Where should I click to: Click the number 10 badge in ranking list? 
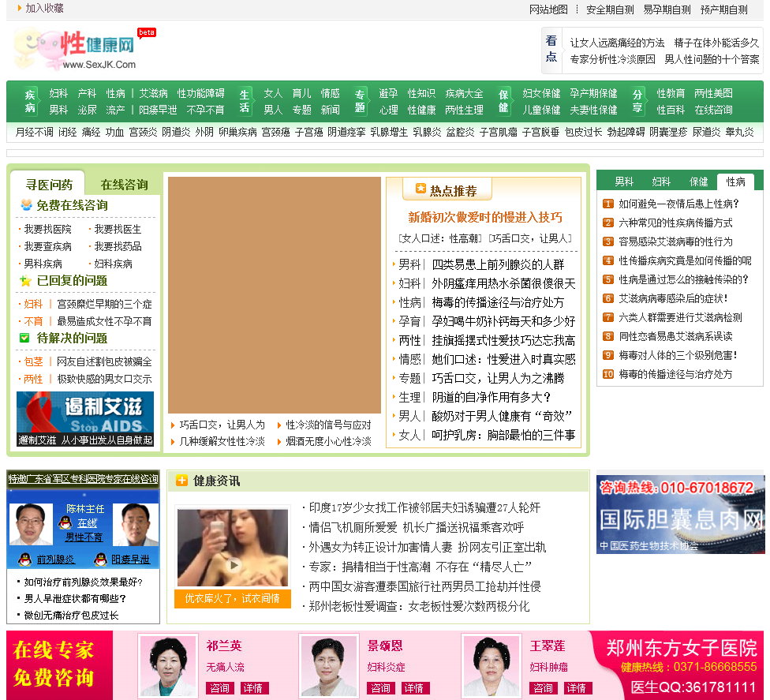(x=608, y=374)
